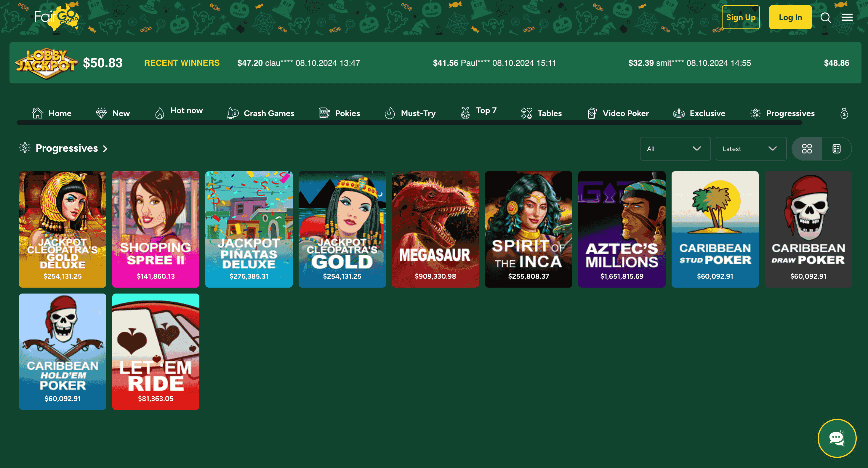The width and height of the screenshot is (868, 468).
Task: Click the Lobby Jackpot badge
Action: [x=47, y=63]
